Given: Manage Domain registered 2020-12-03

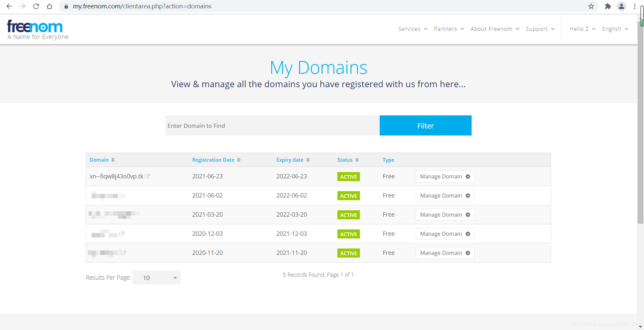Looking at the screenshot, I should tap(445, 234).
